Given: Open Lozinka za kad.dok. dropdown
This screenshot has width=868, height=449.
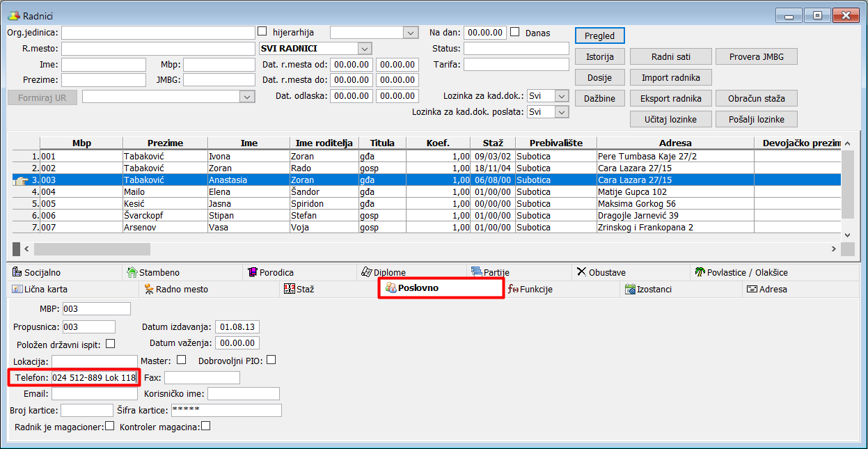Looking at the screenshot, I should pos(562,95).
